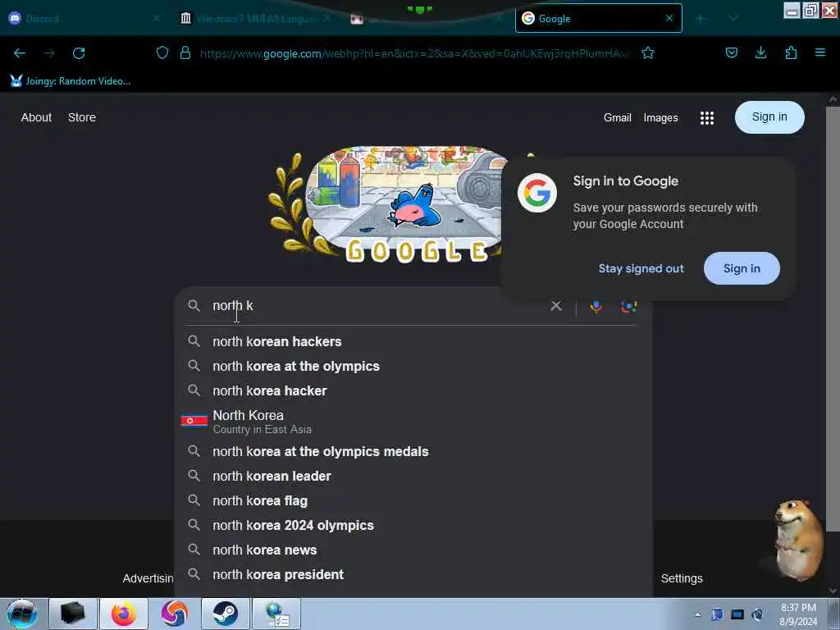
Task: Choose Stay signed out in the popup
Action: (641, 268)
